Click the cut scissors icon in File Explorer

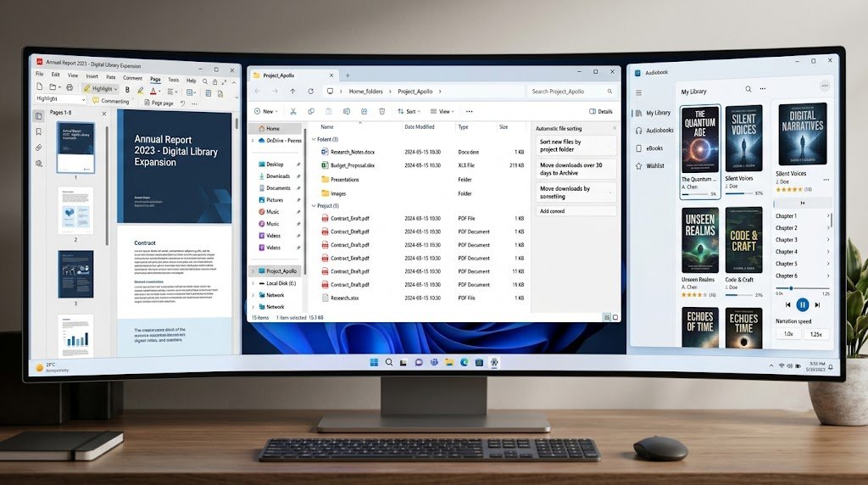(x=293, y=111)
